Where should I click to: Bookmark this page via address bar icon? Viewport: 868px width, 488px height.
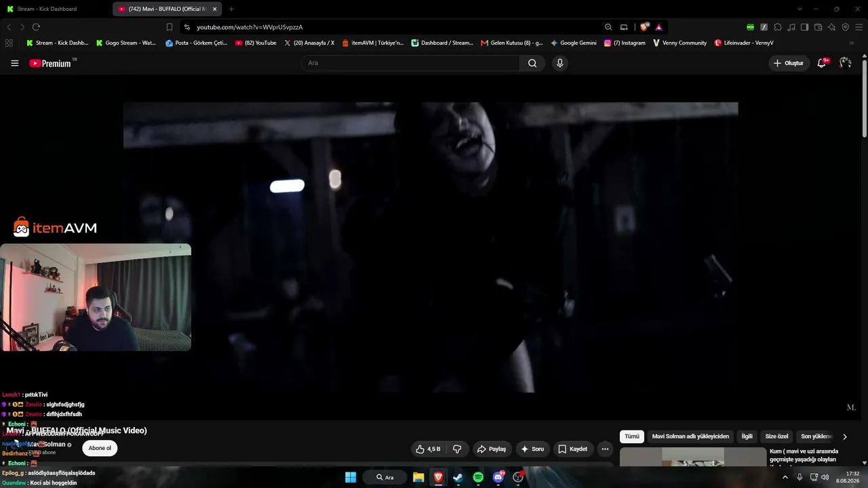pyautogui.click(x=170, y=27)
